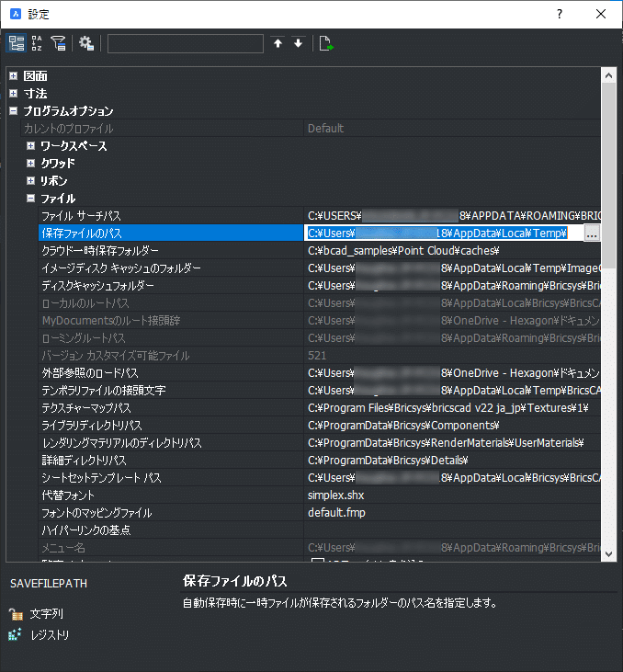Image resolution: width=623 pixels, height=672 pixels.
Task: Select the ローミングルートパス row
Action: pos(319,338)
